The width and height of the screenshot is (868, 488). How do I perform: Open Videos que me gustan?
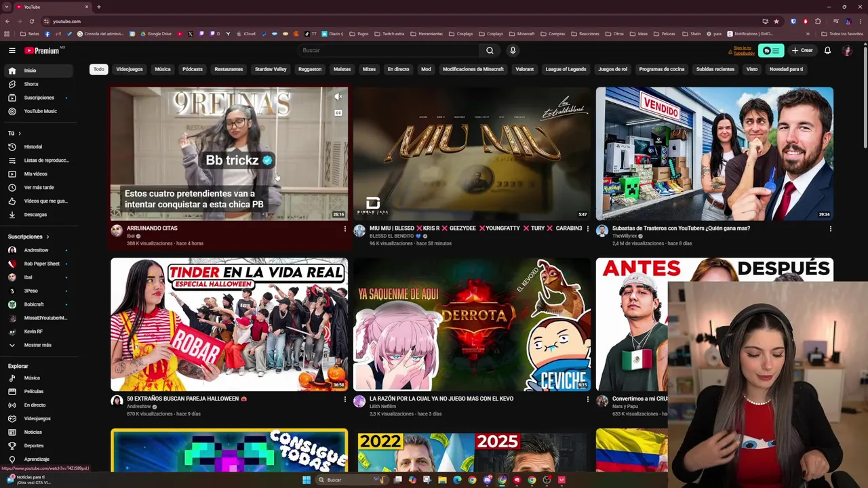click(38, 201)
